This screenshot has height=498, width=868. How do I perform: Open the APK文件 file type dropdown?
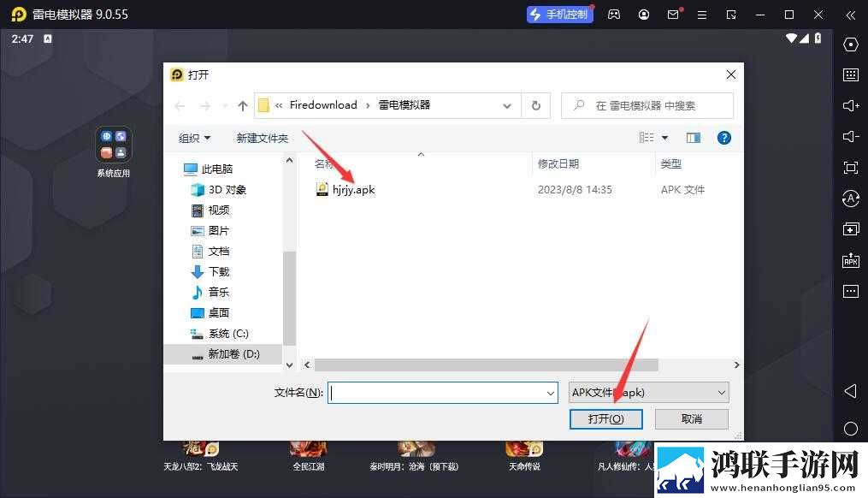648,393
